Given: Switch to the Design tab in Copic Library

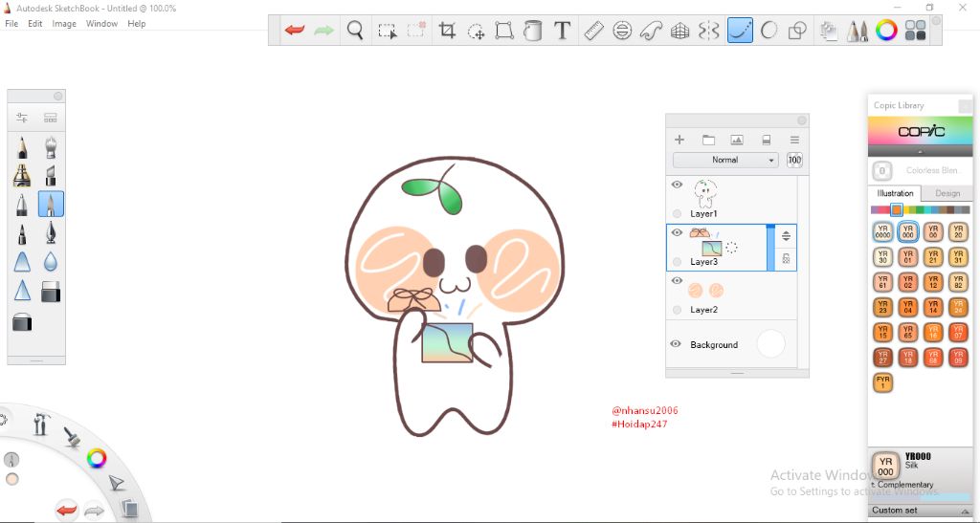Looking at the screenshot, I should click(x=947, y=193).
